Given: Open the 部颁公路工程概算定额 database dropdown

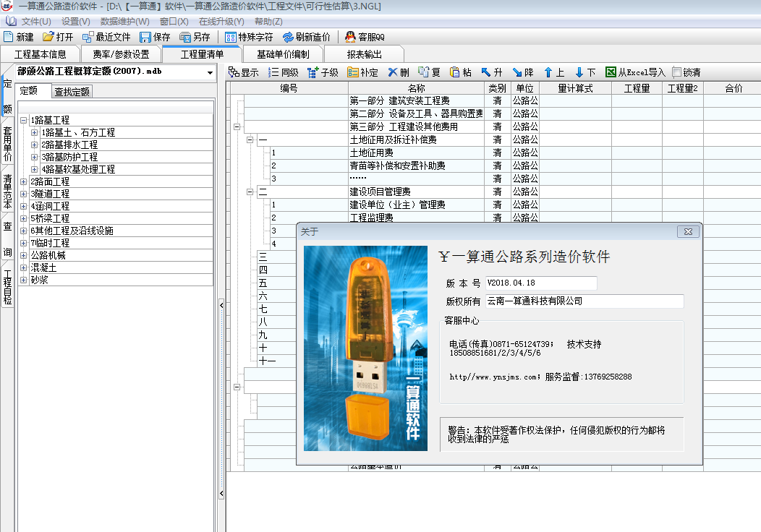Looking at the screenshot, I should point(210,72).
